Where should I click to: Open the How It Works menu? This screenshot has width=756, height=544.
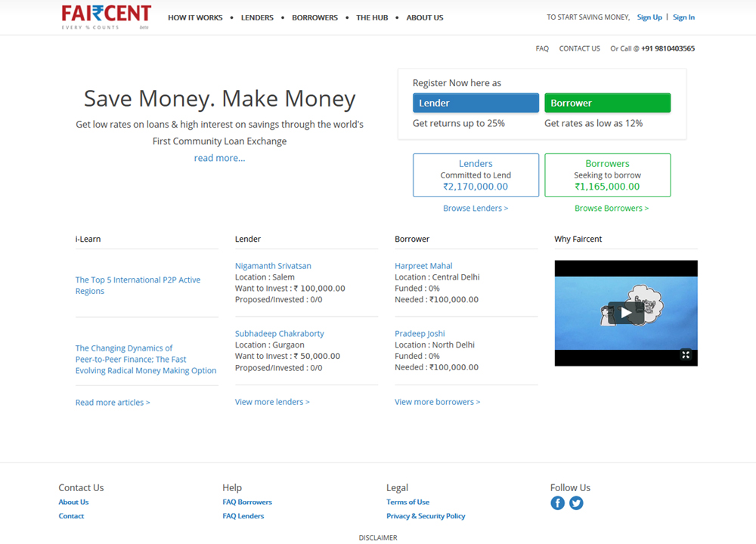[x=195, y=18]
